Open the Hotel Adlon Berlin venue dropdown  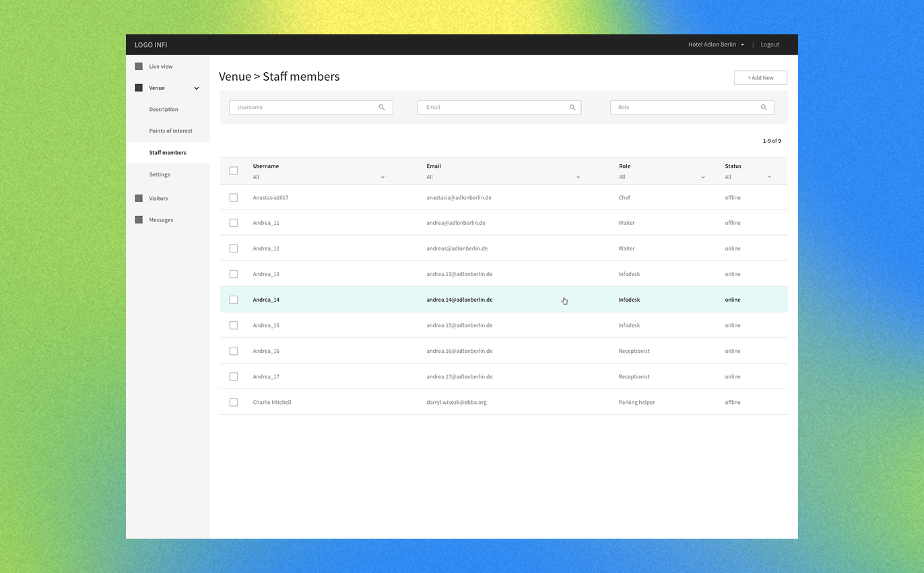coord(716,44)
